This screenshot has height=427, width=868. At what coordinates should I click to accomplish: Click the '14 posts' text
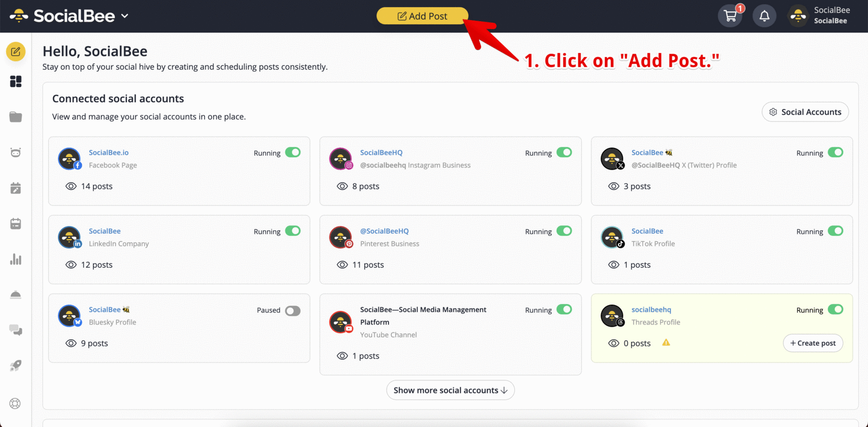tap(97, 186)
